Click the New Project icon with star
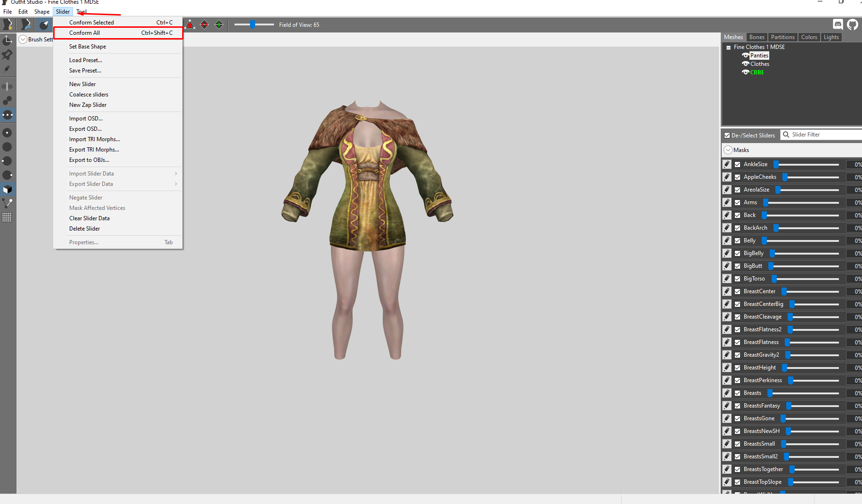Image resolution: width=862 pixels, height=504 pixels. click(8, 24)
